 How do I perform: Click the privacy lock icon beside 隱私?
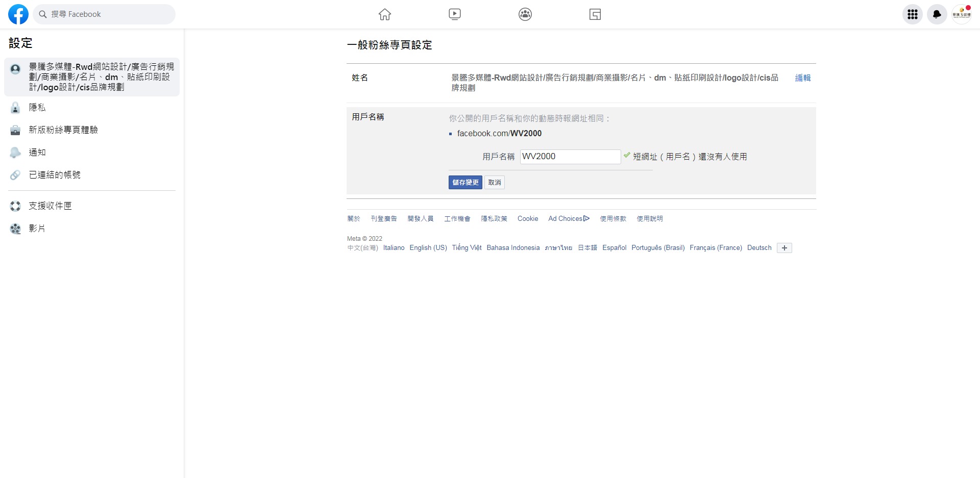(15, 108)
